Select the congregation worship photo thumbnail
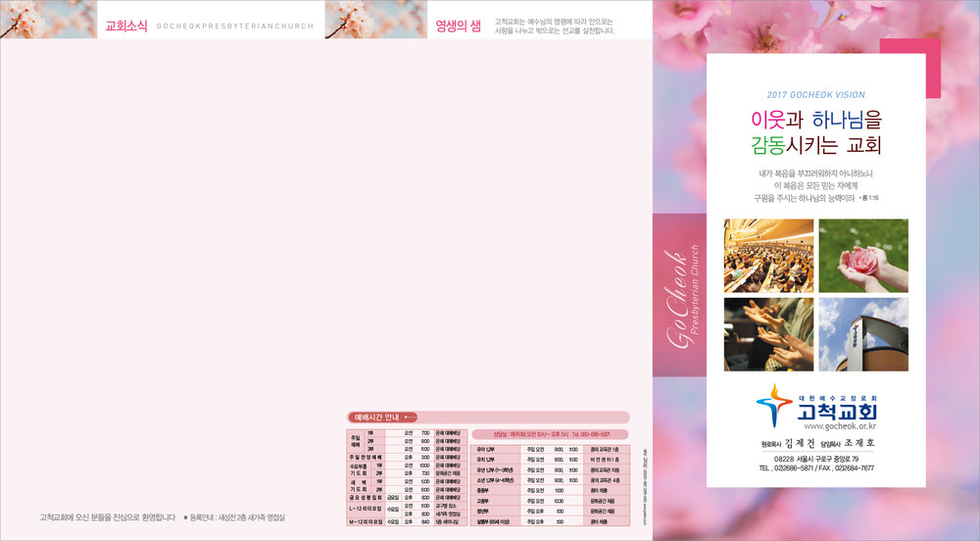The height and width of the screenshot is (541, 980). coord(768,256)
